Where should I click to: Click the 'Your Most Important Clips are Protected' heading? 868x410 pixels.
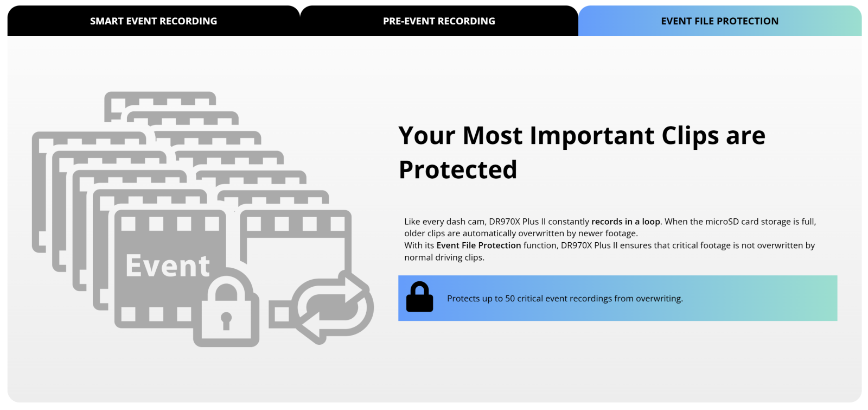click(x=582, y=153)
